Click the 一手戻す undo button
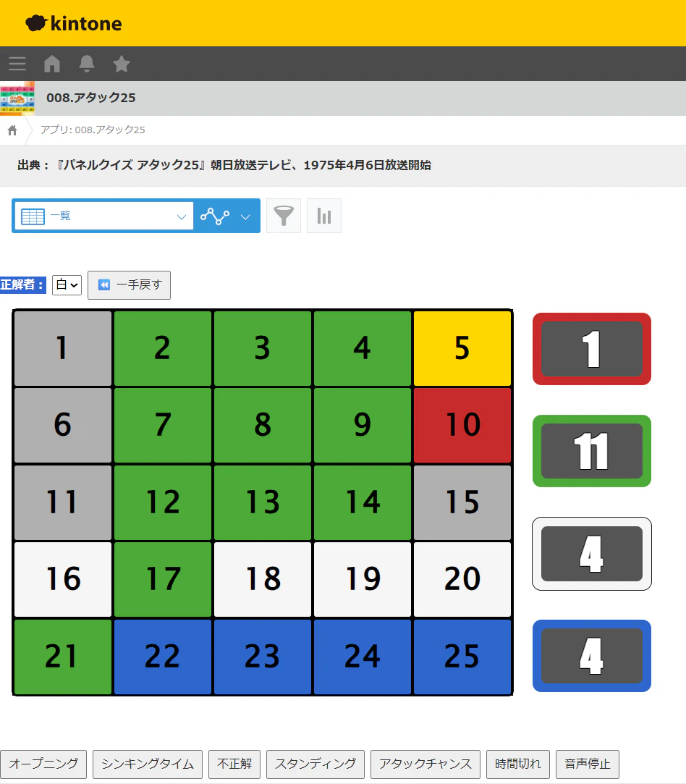Viewport: 686px width, 784px height. (x=129, y=285)
